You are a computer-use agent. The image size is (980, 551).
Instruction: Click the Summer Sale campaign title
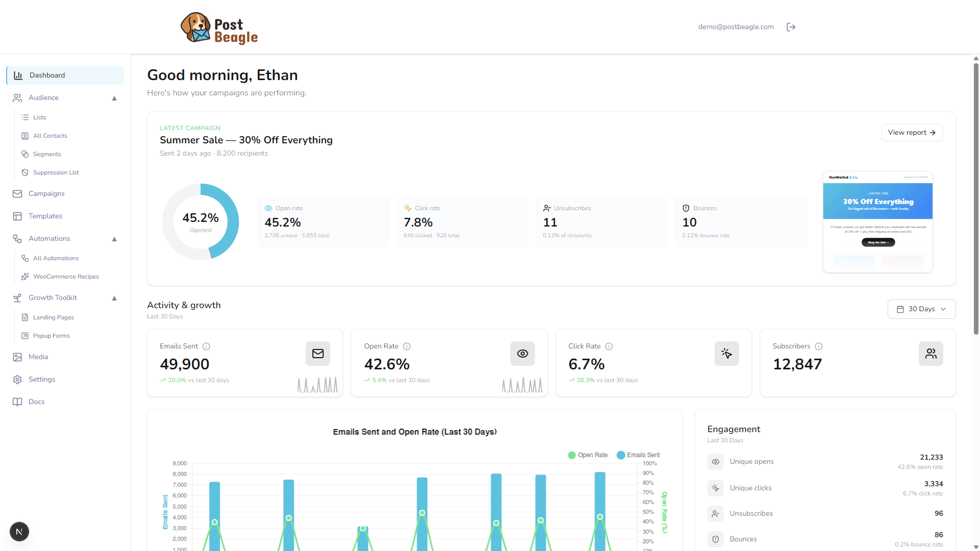[246, 140]
